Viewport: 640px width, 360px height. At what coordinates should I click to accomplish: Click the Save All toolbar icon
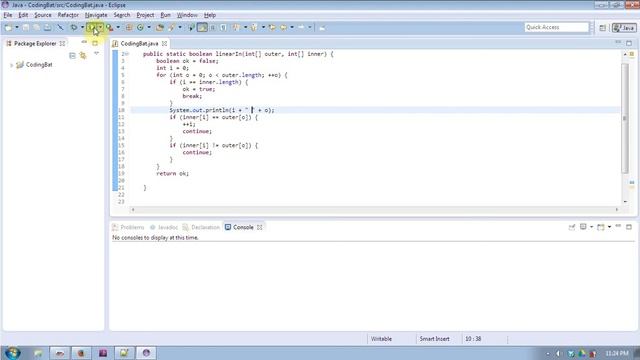37,27
